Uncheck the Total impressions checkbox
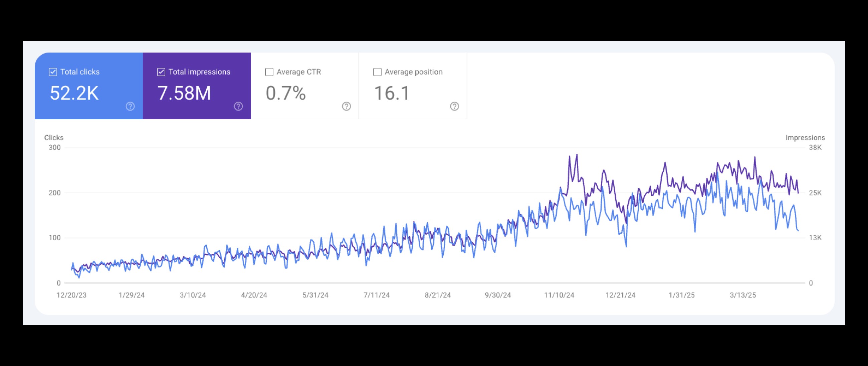The width and height of the screenshot is (868, 366). coord(161,72)
